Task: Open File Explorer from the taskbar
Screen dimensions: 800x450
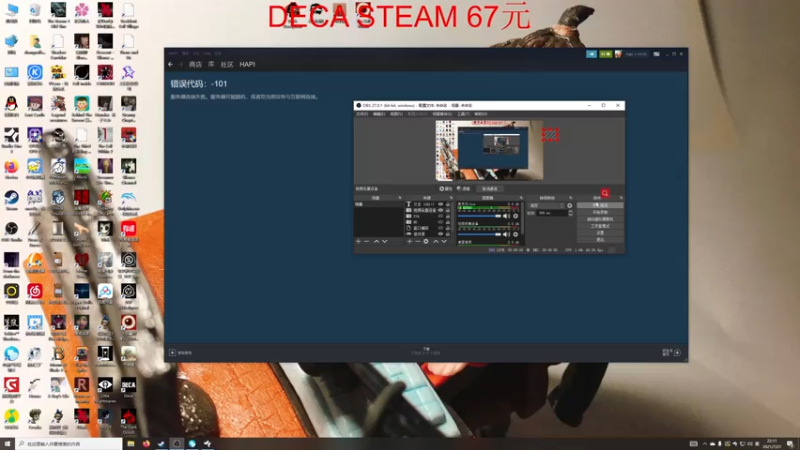Action: point(131,444)
